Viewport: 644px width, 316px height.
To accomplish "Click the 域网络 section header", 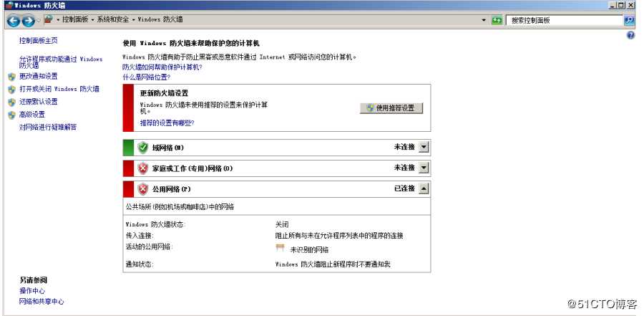I will point(277,148).
